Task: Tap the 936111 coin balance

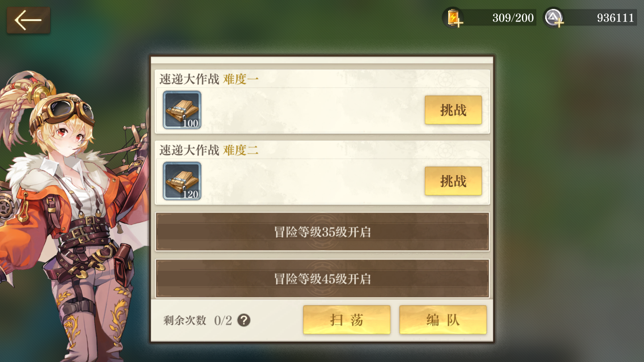Action: 615,18
